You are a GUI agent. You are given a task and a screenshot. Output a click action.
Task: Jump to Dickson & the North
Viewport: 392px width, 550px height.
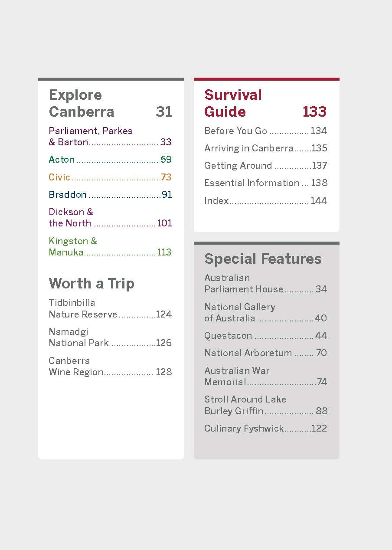(x=110, y=218)
